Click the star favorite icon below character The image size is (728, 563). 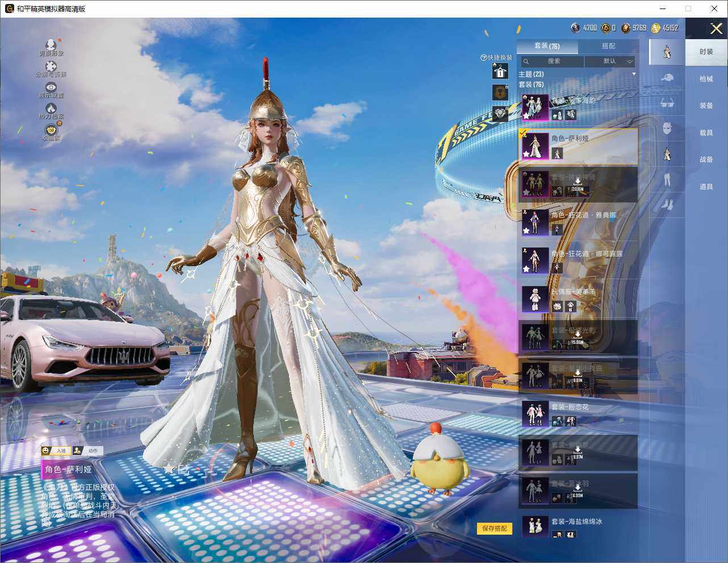click(169, 469)
